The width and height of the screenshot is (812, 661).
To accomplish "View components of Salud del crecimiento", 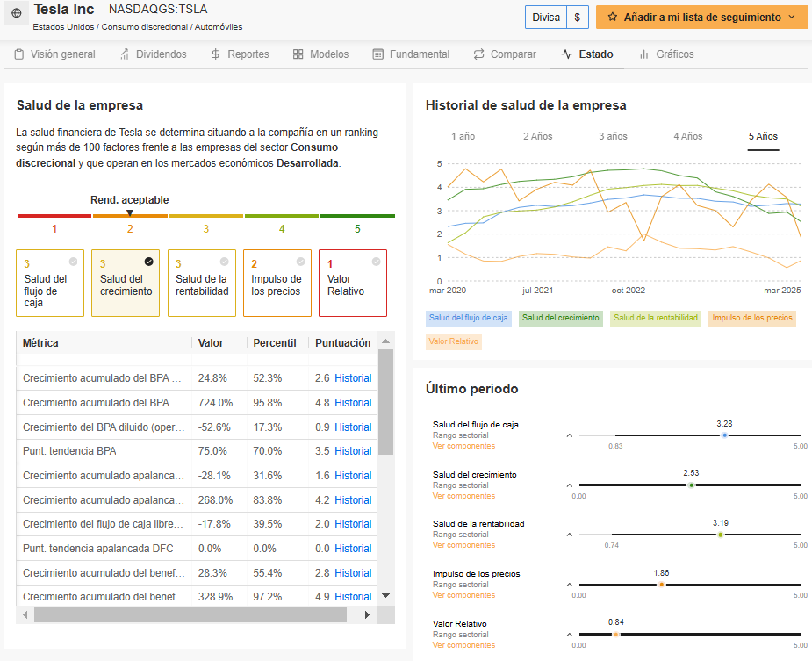I will tap(464, 496).
